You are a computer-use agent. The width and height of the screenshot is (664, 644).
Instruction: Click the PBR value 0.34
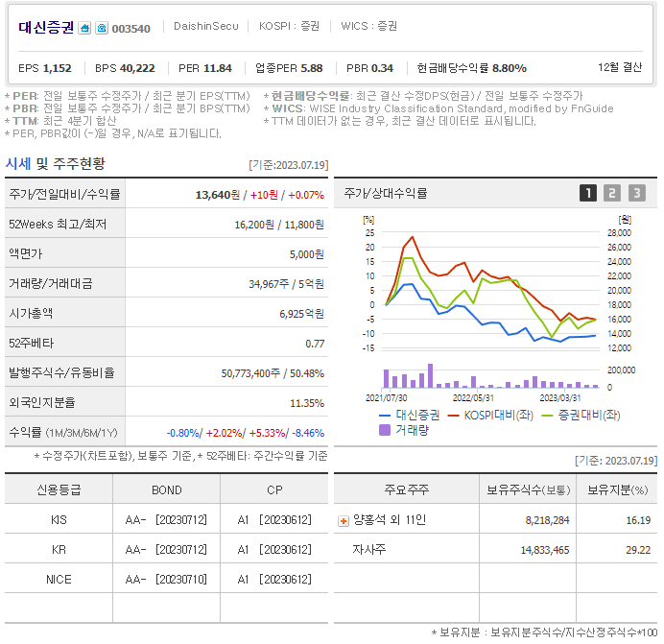[x=382, y=68]
